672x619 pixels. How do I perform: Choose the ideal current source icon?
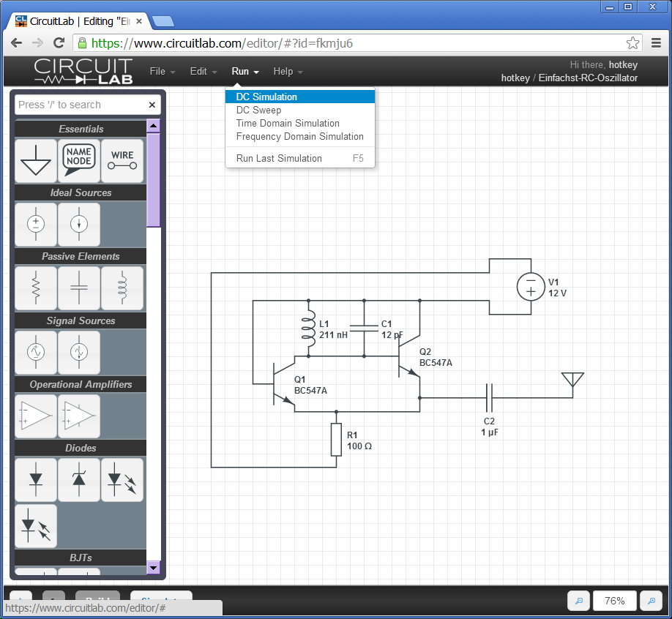pyautogui.click(x=79, y=225)
